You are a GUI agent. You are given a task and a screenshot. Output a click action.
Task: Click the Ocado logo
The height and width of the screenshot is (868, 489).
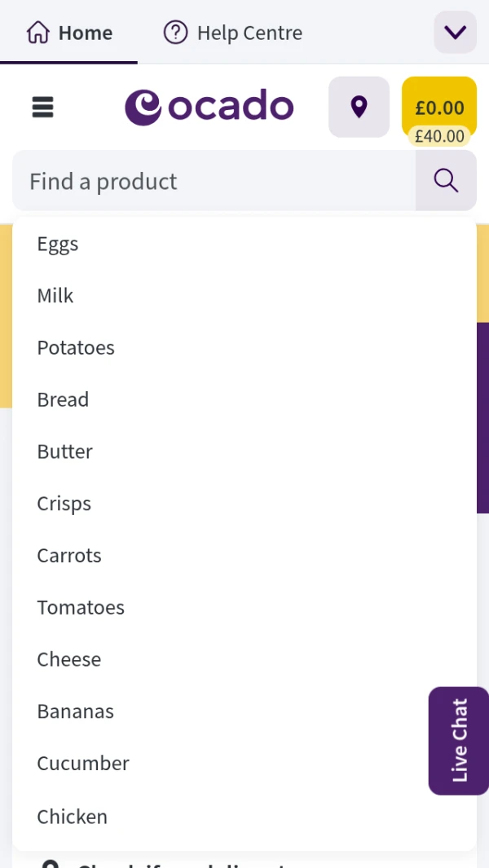pyautogui.click(x=209, y=108)
